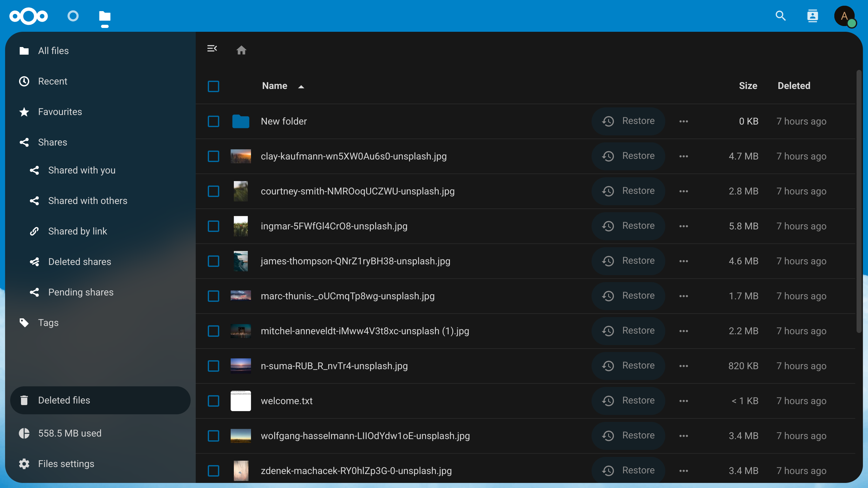Collapse the navigation sidebar toggle icon
The width and height of the screenshot is (868, 488).
coord(212,49)
